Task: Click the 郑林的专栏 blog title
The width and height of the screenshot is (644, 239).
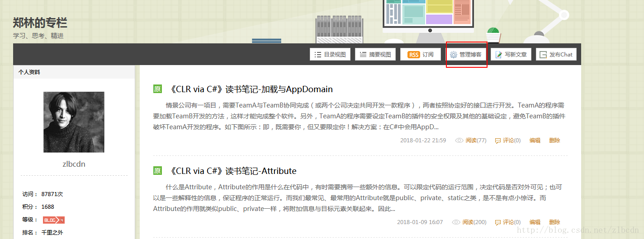Action: (40, 23)
